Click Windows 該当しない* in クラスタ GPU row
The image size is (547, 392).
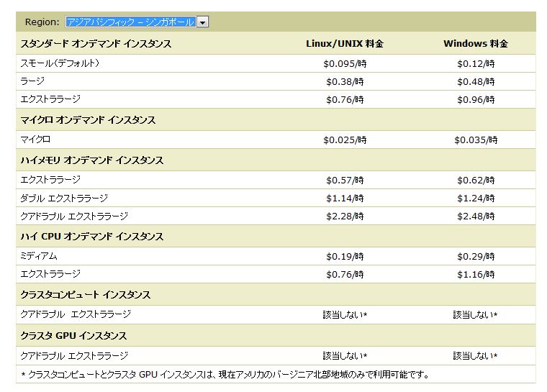[x=475, y=356]
